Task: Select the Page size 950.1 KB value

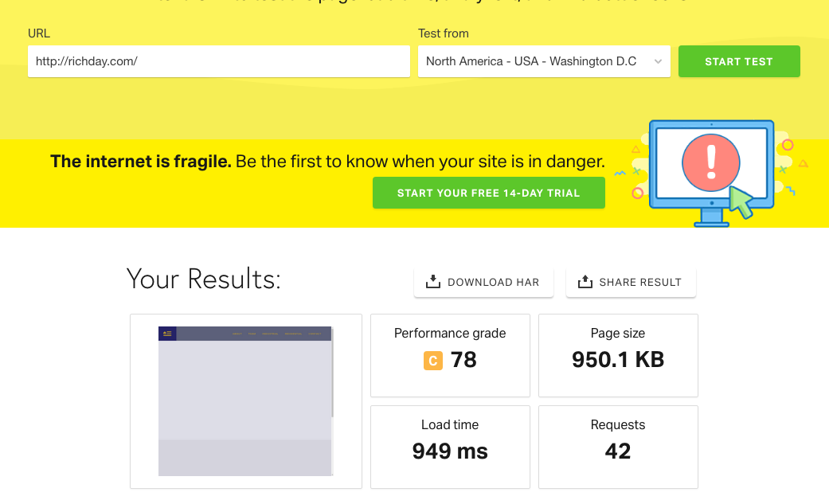Action: [x=618, y=360]
